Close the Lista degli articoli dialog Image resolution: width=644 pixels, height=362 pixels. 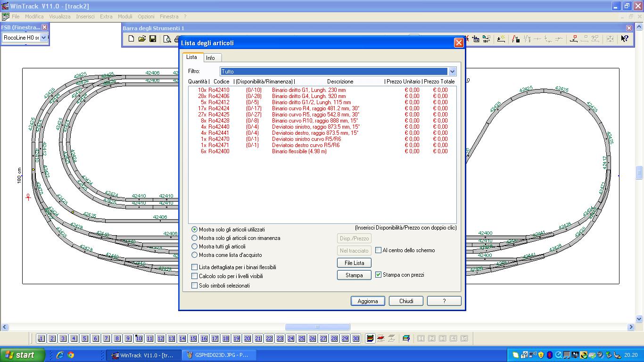coord(458,43)
